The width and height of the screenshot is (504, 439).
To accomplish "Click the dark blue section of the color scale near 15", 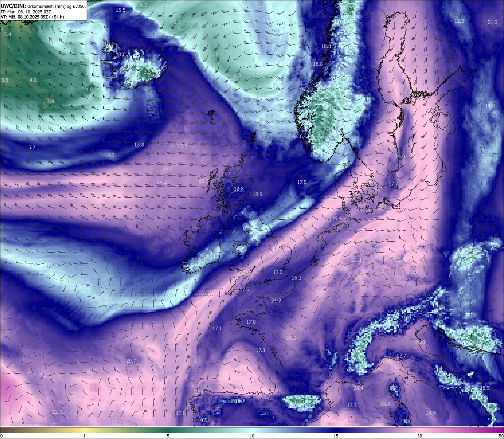I will 336,430.
